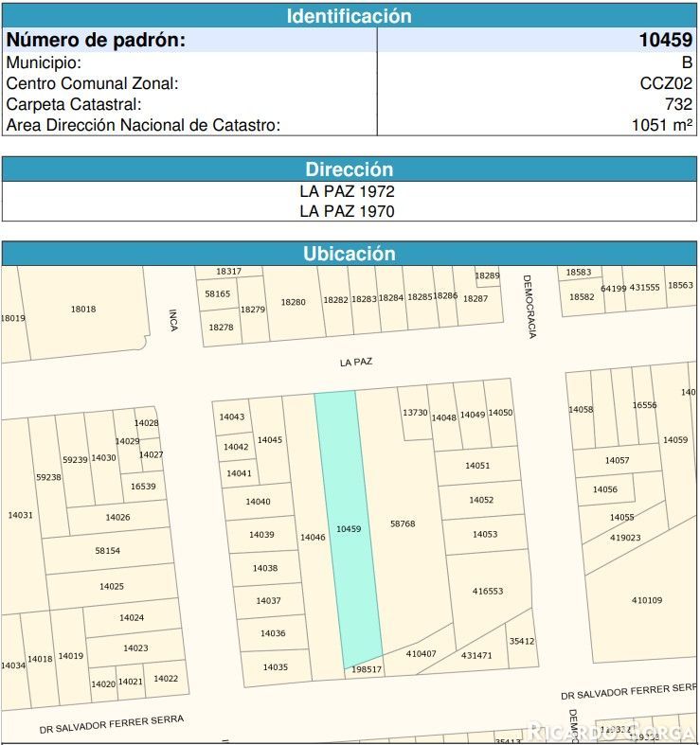Click parcel 58768 on the map
700x745 pixels.
403,523
